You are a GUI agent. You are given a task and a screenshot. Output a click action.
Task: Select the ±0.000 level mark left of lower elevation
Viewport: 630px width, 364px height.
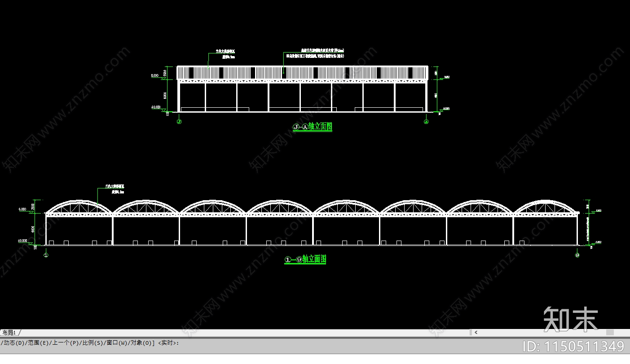[22, 241]
